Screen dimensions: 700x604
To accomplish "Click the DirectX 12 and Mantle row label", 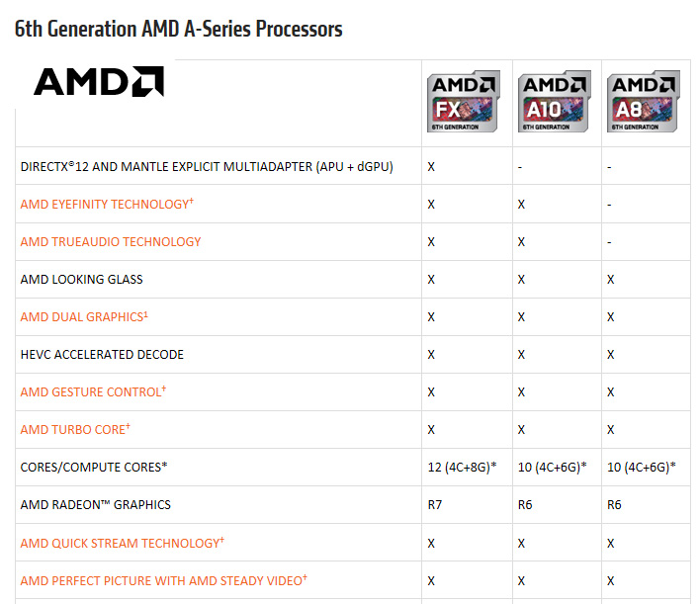I will [x=207, y=166].
